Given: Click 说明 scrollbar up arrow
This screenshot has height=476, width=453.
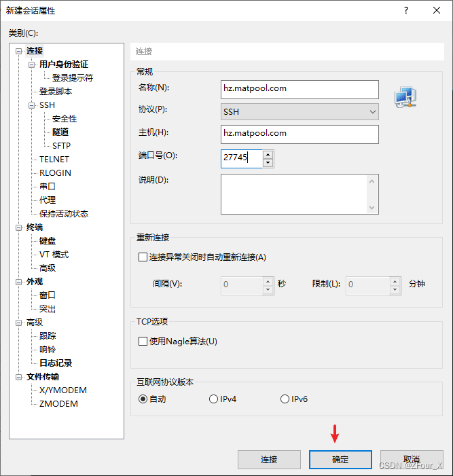Looking at the screenshot, I should (372, 181).
